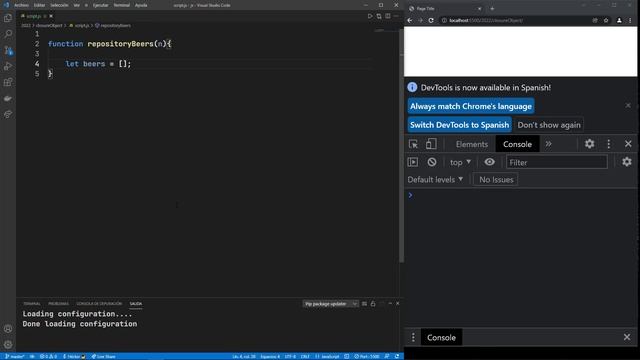Dismiss the DevTools language notification

pos(628,106)
